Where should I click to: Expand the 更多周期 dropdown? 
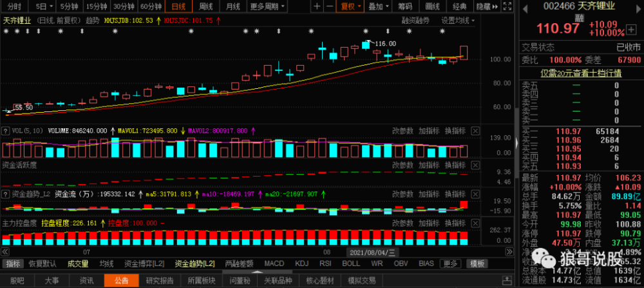tap(268, 6)
